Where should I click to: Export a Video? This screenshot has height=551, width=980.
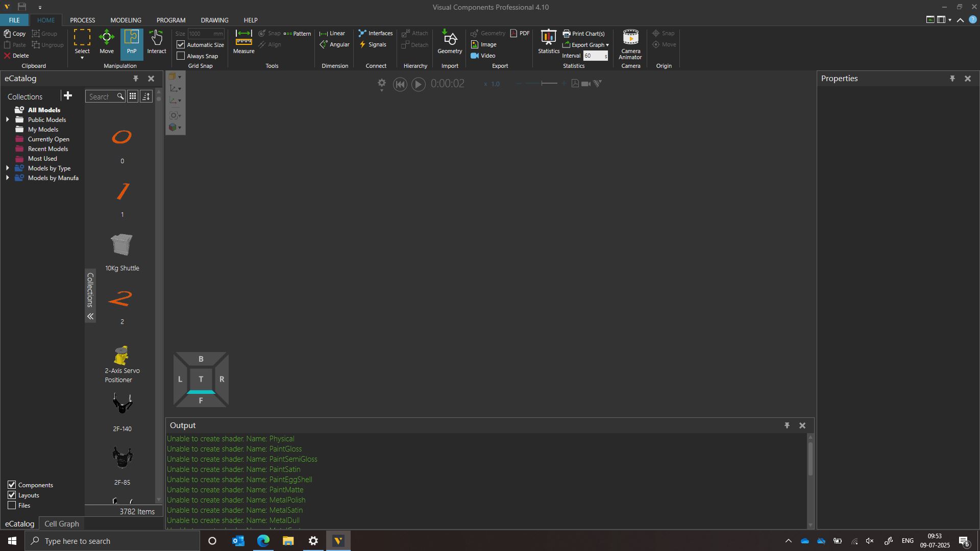tap(483, 56)
